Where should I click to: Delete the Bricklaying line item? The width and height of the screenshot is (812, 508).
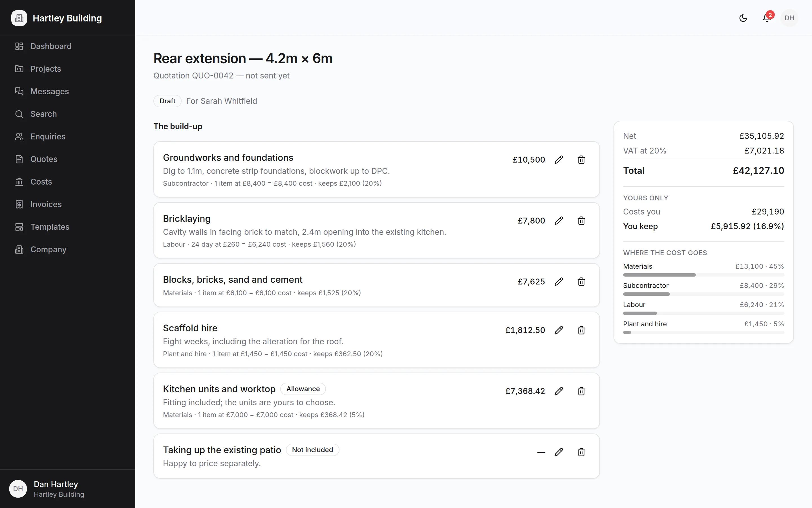pos(581,221)
